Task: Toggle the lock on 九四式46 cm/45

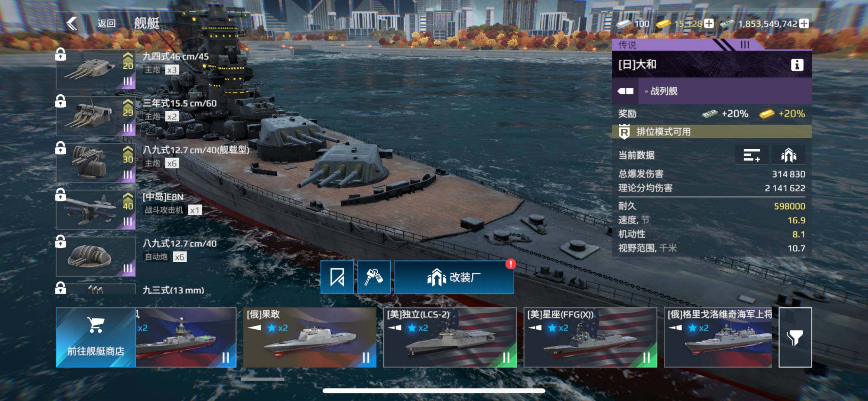Action: (x=61, y=54)
